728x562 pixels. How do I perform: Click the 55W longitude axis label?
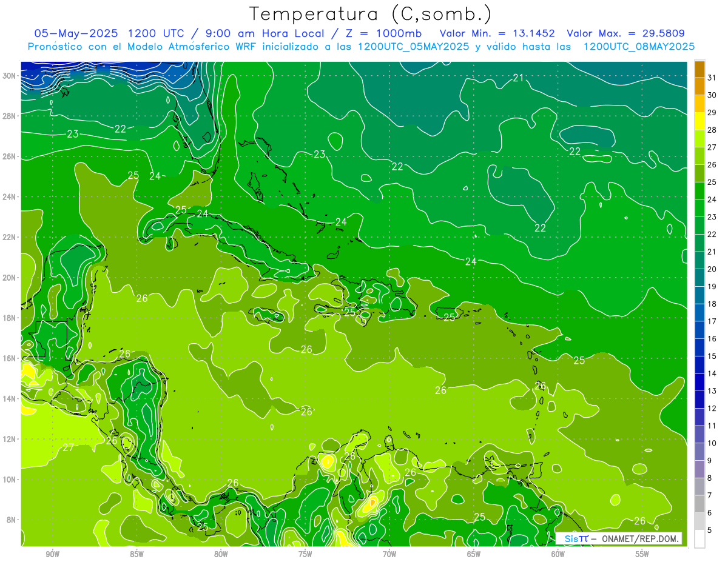(642, 554)
